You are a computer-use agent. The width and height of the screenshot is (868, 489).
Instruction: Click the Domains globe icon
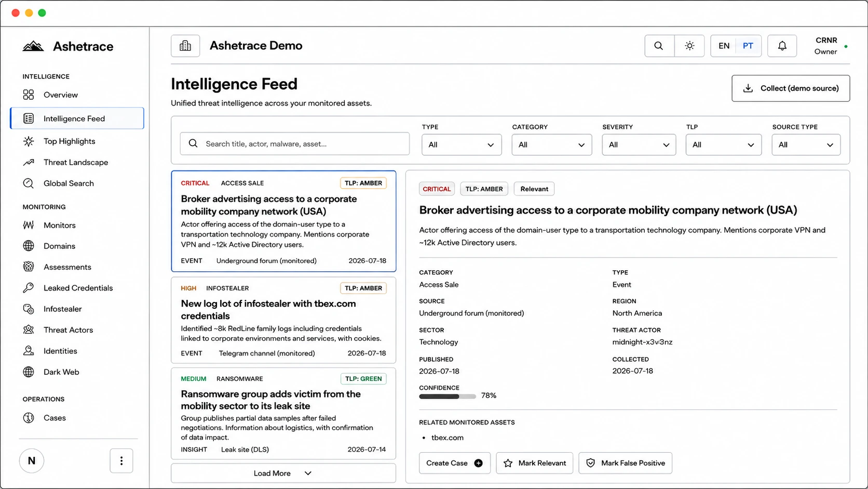(x=29, y=246)
